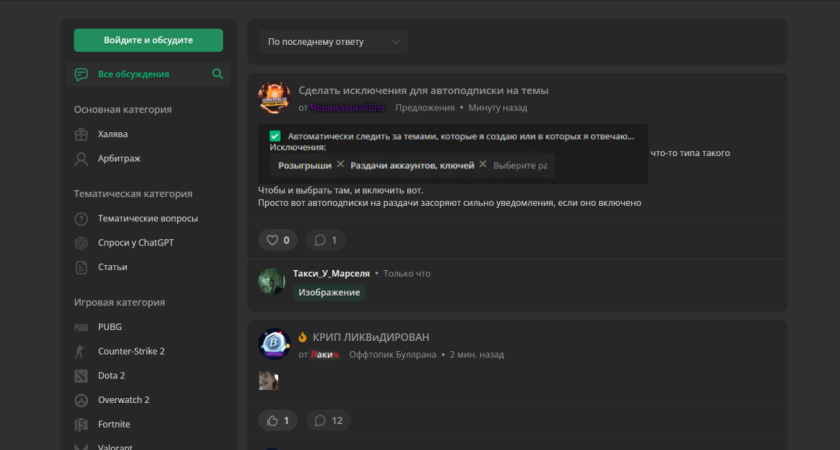The width and height of the screenshot is (840, 450).
Task: Click the Counter-Strike 2 soldier icon
Action: point(81,352)
